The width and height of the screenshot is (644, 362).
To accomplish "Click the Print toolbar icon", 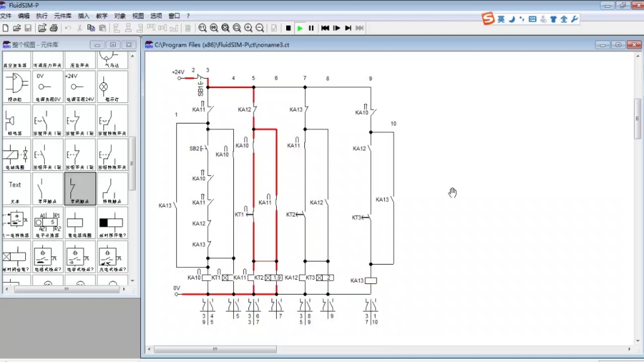I will [x=54, y=28].
